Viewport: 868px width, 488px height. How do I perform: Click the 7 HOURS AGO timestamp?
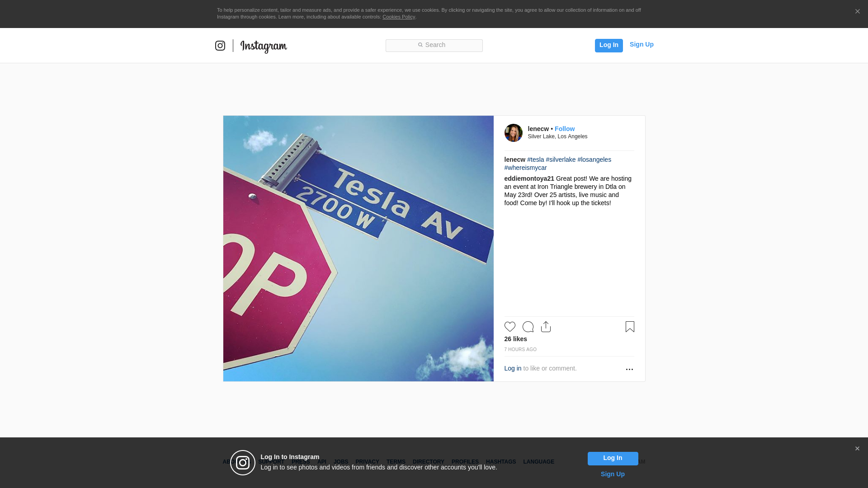(x=520, y=350)
